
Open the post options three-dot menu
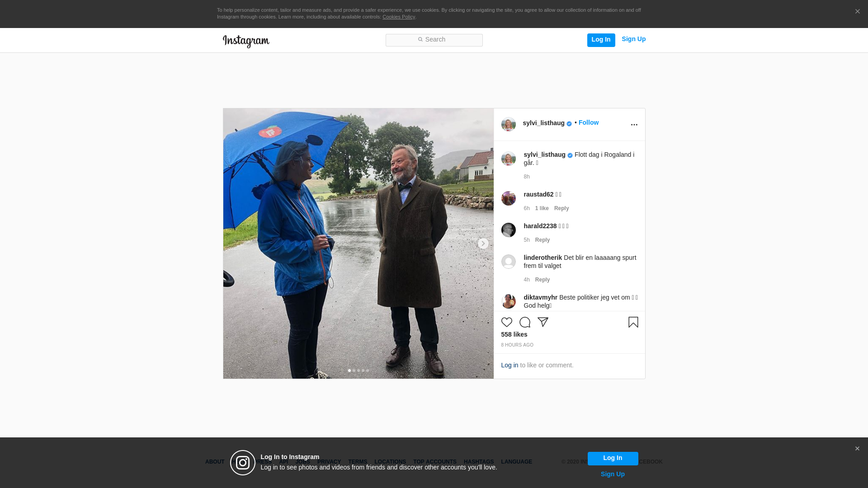tap(634, 125)
